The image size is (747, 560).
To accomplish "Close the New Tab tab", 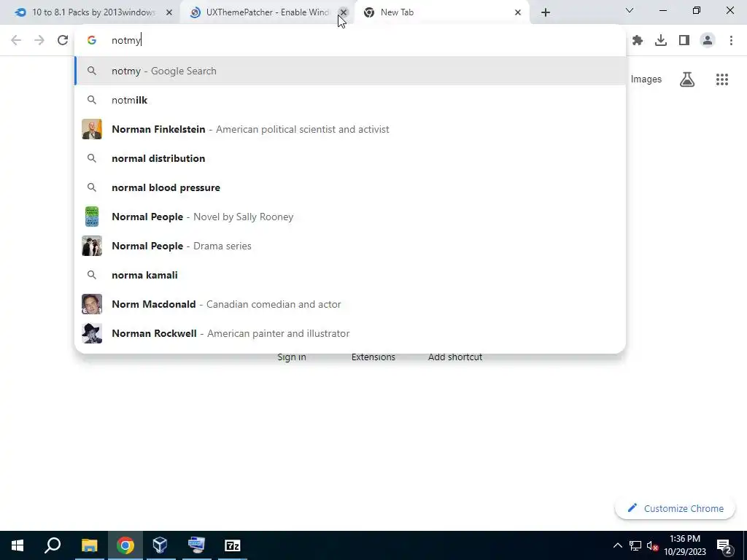I will click(518, 12).
